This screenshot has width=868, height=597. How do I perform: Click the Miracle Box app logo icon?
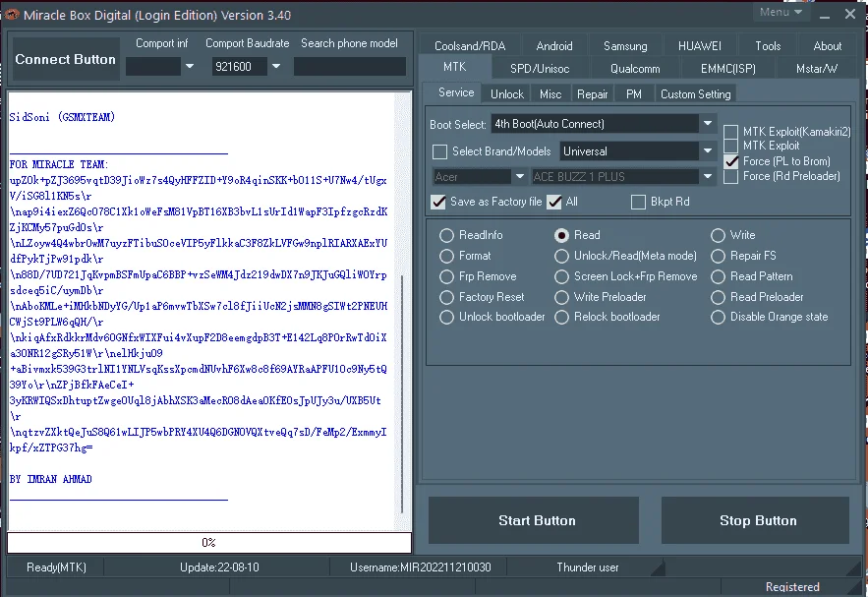[x=11, y=15]
